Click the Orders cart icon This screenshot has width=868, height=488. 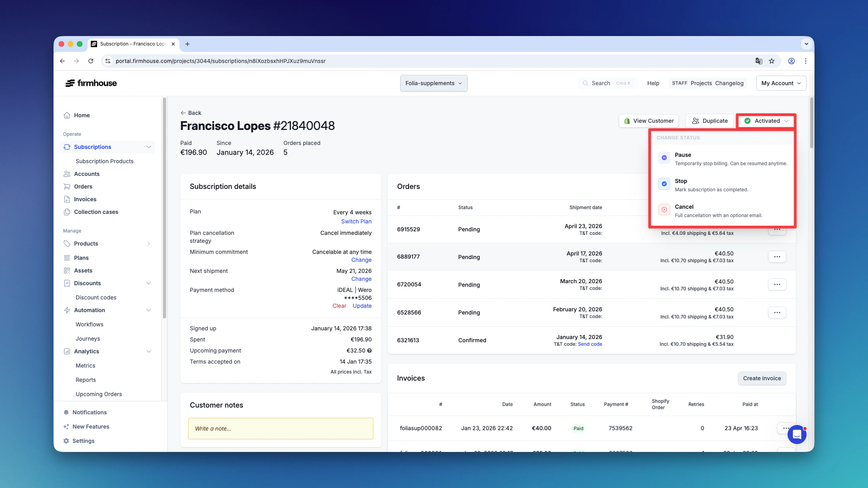[x=67, y=187]
